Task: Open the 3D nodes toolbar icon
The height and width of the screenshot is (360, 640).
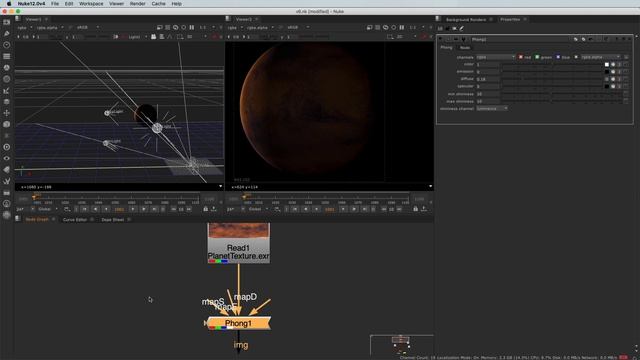Action: pyautogui.click(x=7, y=124)
